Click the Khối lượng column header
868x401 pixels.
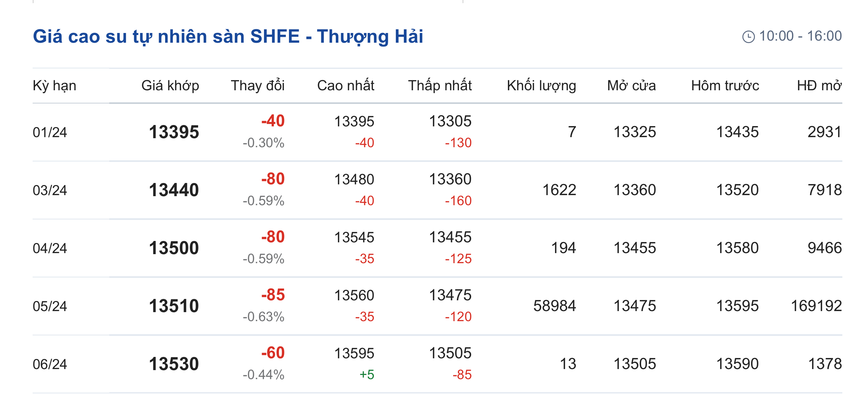click(x=541, y=86)
